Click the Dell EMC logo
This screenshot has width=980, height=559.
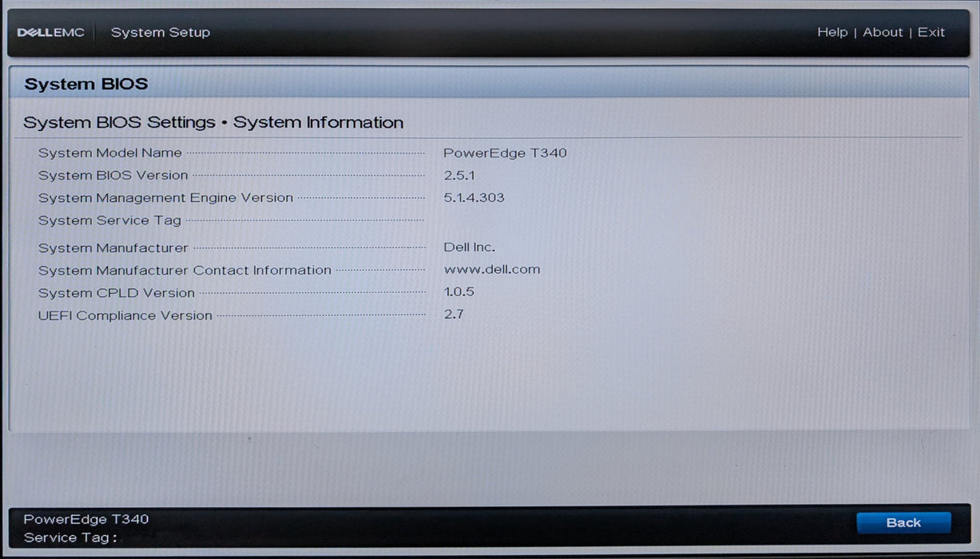pos(50,33)
